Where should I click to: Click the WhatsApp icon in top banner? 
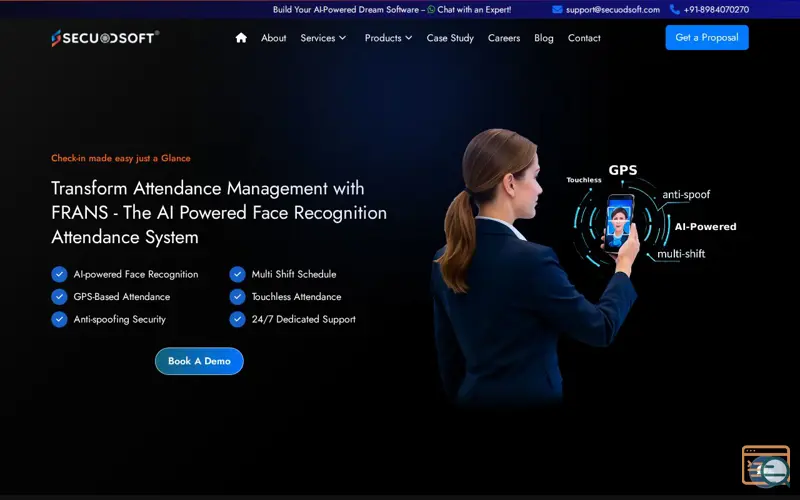click(431, 9)
